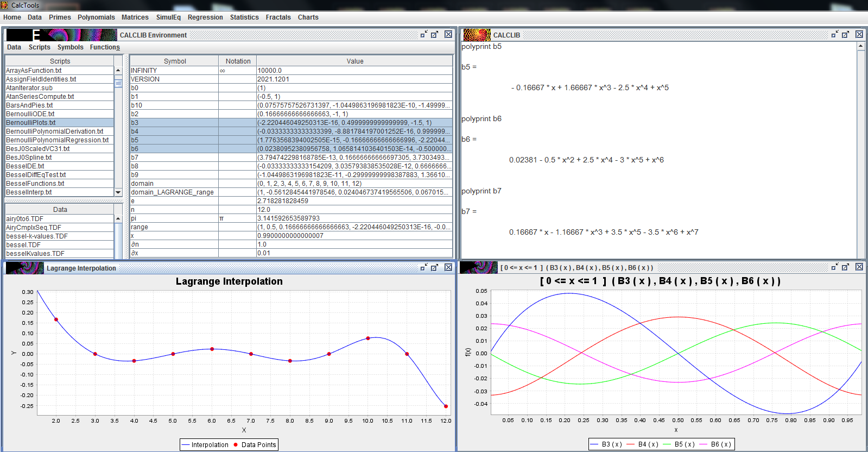Viewport: 868px width, 452px height.
Task: Select the b10 symbol row
Action: 292,105
